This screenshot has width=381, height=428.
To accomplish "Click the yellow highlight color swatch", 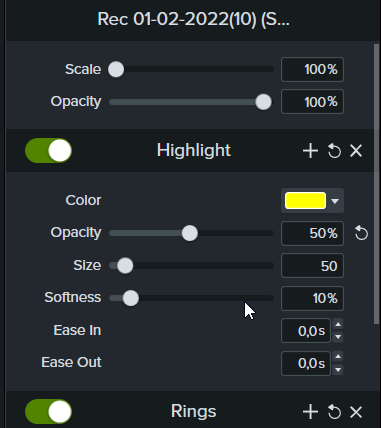I will 305,201.
